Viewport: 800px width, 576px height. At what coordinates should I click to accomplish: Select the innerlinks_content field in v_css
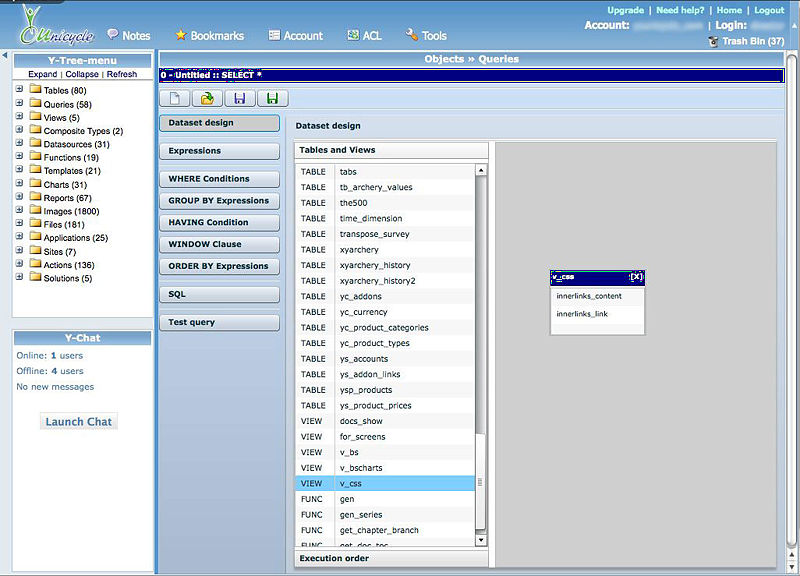coord(589,296)
